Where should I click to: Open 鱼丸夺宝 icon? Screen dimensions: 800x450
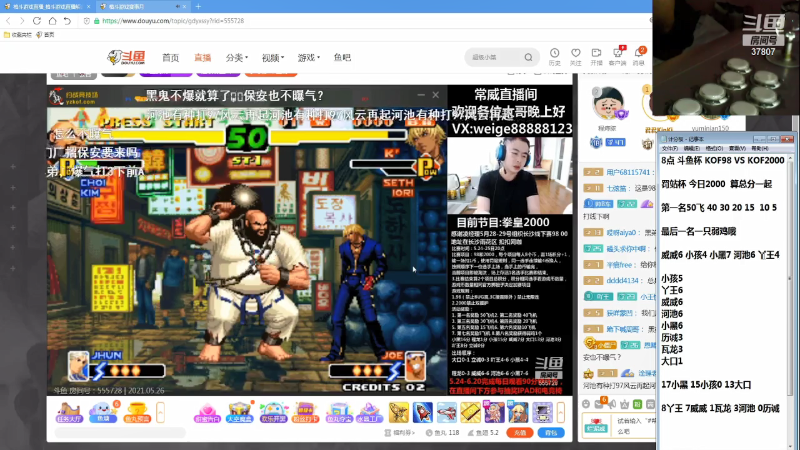pos(339,413)
